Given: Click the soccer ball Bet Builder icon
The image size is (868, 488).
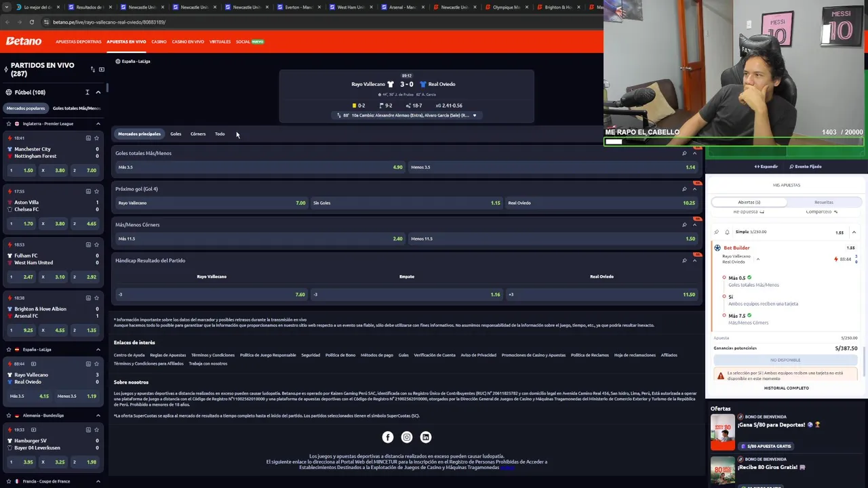Looking at the screenshot, I should coord(717,248).
